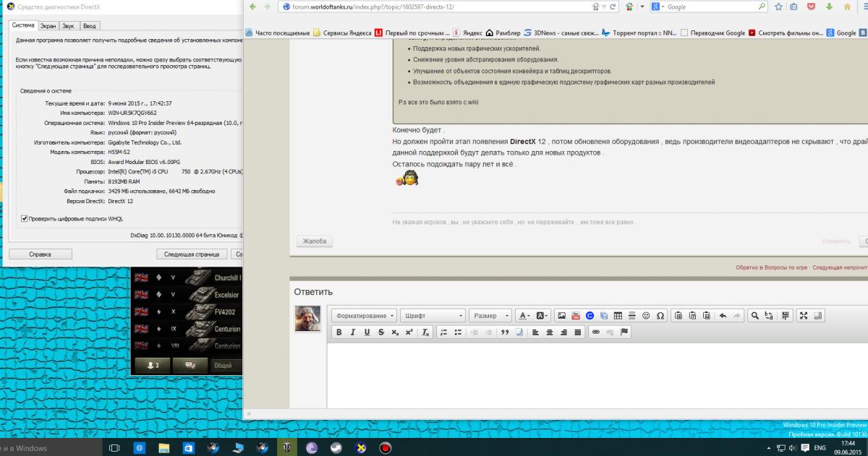This screenshot has height=456, width=868.
Task: Click the Жалоба report button
Action: coord(315,241)
